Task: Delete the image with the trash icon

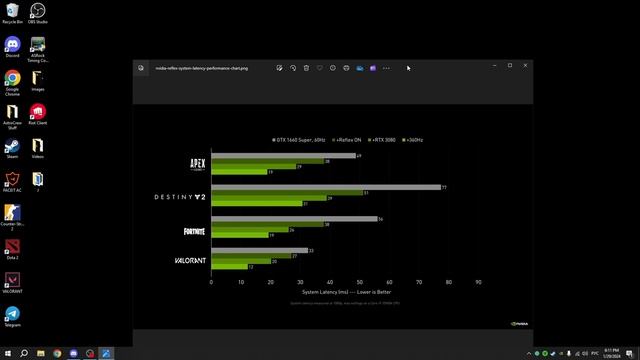Action: (307, 68)
